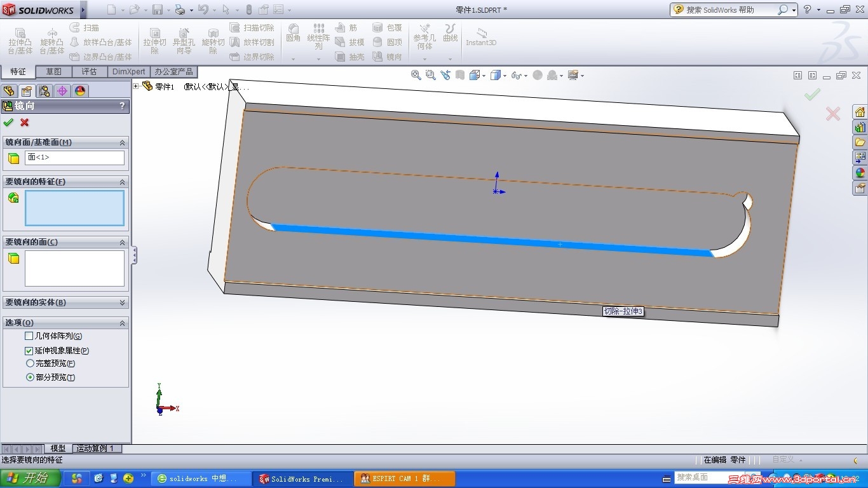Switch to ESPIRT CAM taskbar window
Screen dimensions: 868x488
(x=405, y=479)
